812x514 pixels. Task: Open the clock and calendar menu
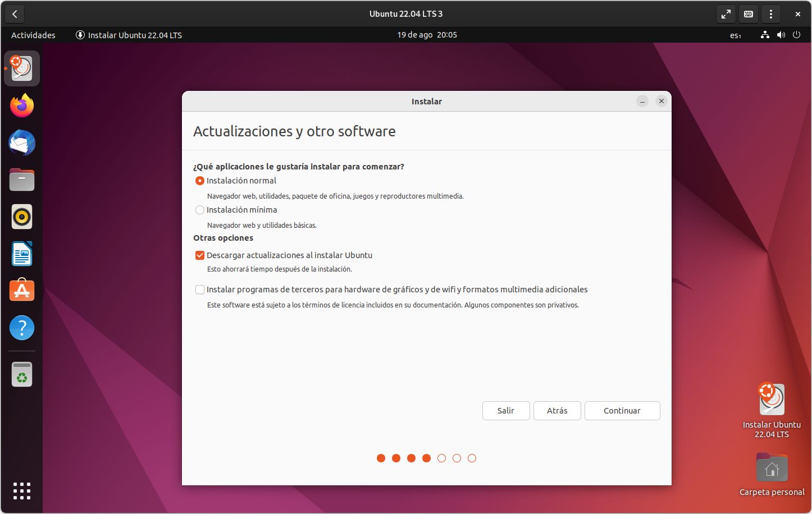[x=427, y=35]
